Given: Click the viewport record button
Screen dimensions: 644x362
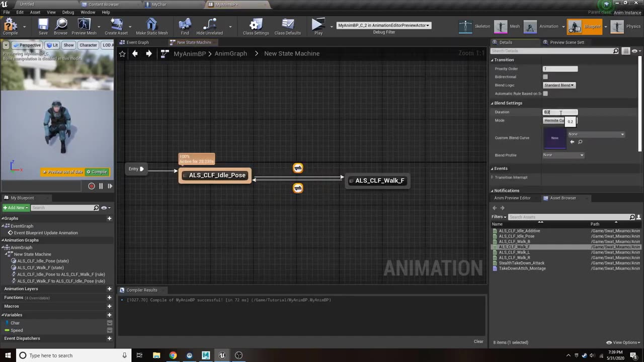Looking at the screenshot, I should (92, 186).
